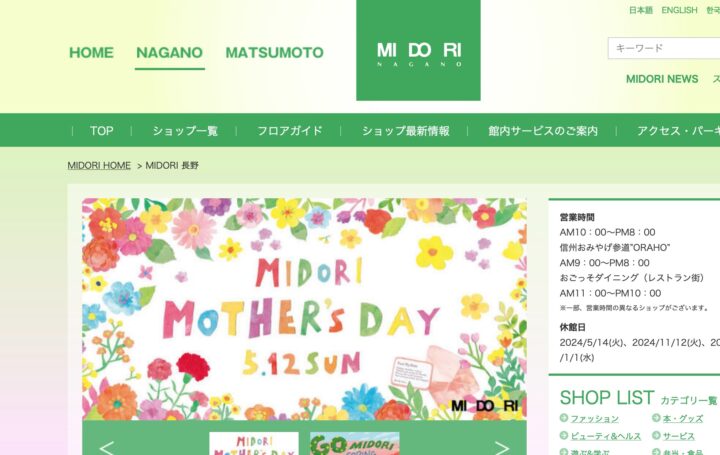Image resolution: width=720 pixels, height=455 pixels.
Task: Show the previous carousel slide arrow
Action: click(x=107, y=448)
